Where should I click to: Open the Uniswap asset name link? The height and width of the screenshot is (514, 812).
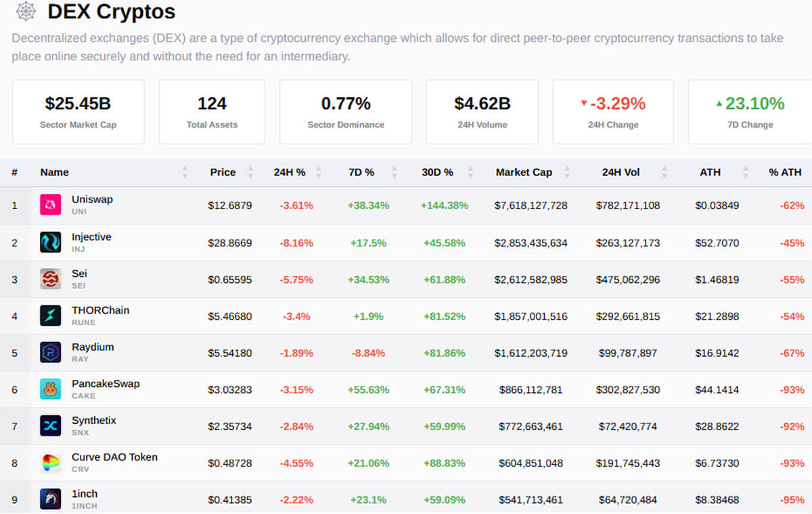[92, 200]
